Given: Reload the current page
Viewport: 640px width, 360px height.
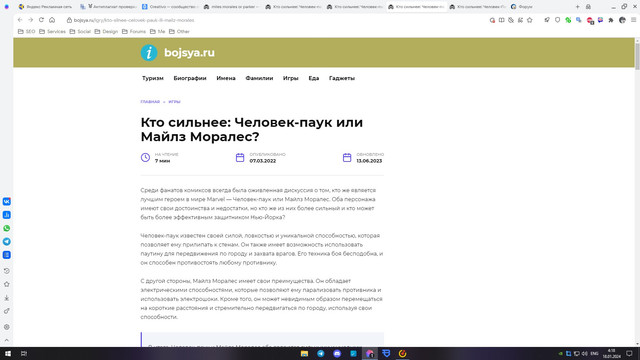Looking at the screenshot, I should click(x=41, y=20).
